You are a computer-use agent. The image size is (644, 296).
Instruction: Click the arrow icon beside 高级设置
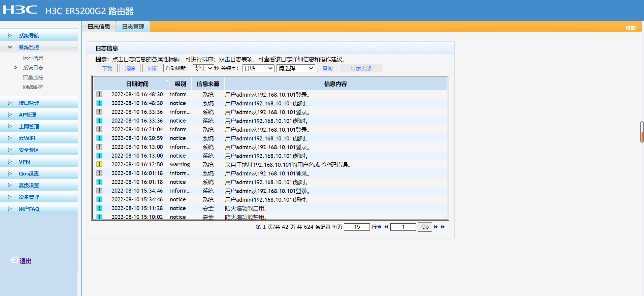point(10,185)
